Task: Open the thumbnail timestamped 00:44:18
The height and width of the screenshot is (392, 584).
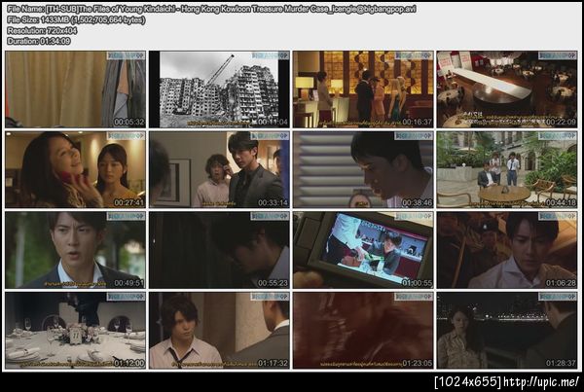Action: (x=507, y=169)
